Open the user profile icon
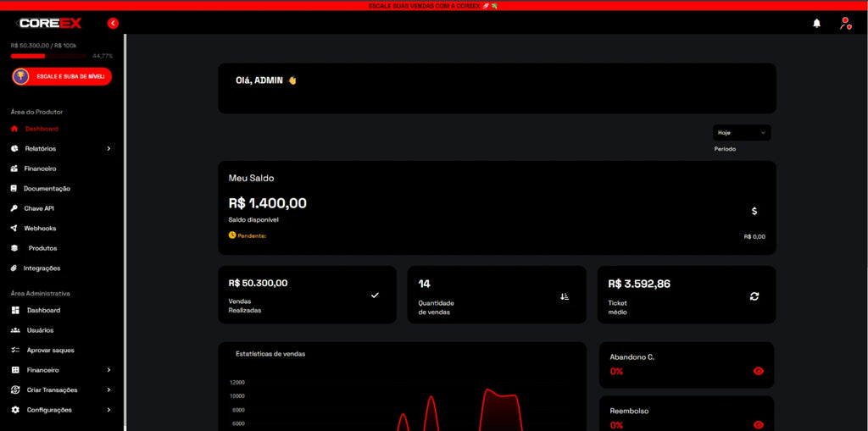868x431 pixels. 844,24
